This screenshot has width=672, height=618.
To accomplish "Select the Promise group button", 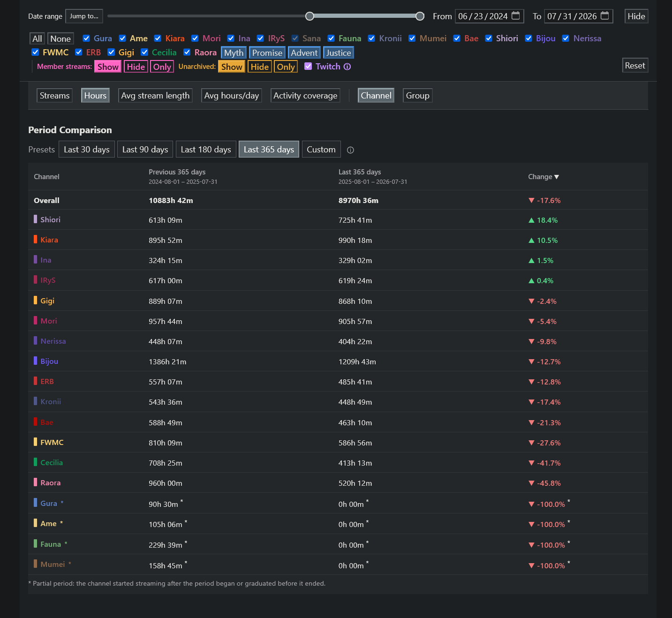I will (x=267, y=53).
